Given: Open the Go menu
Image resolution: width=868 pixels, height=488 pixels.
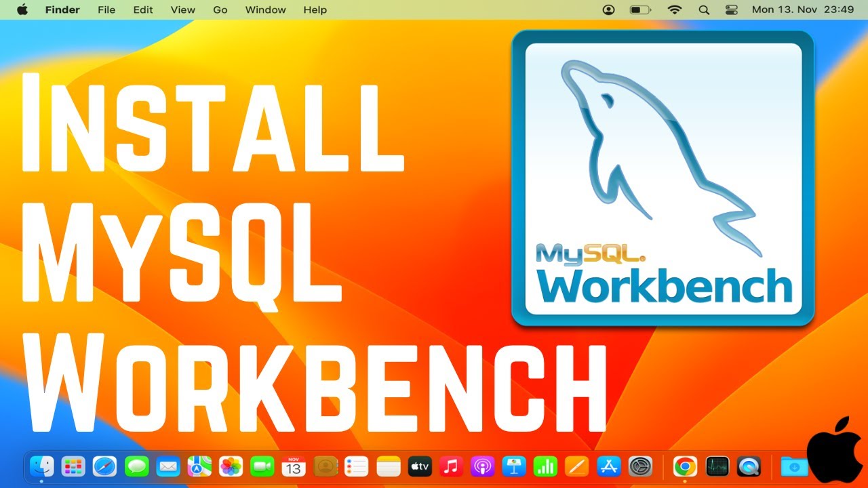Looking at the screenshot, I should tap(220, 9).
